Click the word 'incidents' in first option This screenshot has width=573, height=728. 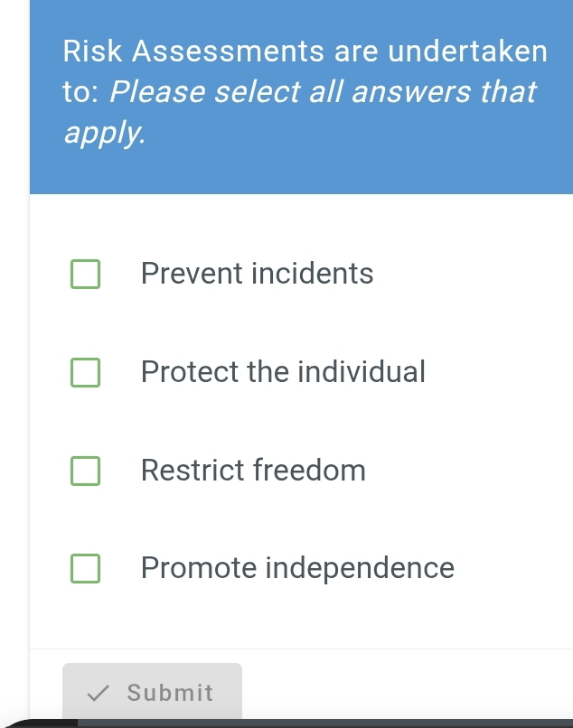pos(312,273)
